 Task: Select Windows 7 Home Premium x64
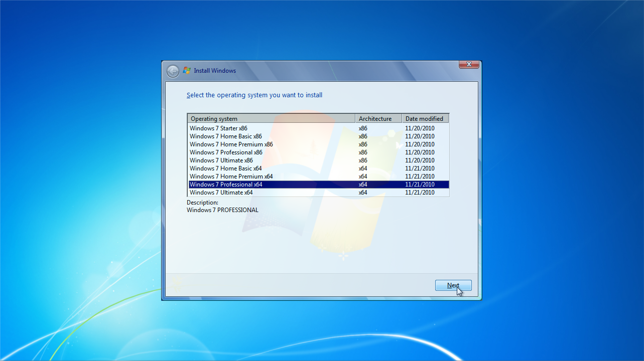[318, 176]
